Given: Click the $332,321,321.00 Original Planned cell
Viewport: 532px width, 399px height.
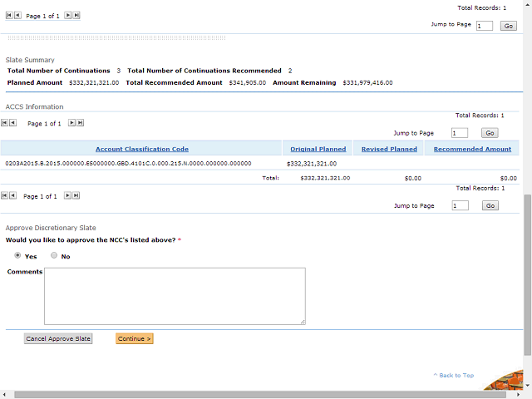Looking at the screenshot, I should pos(312,164).
